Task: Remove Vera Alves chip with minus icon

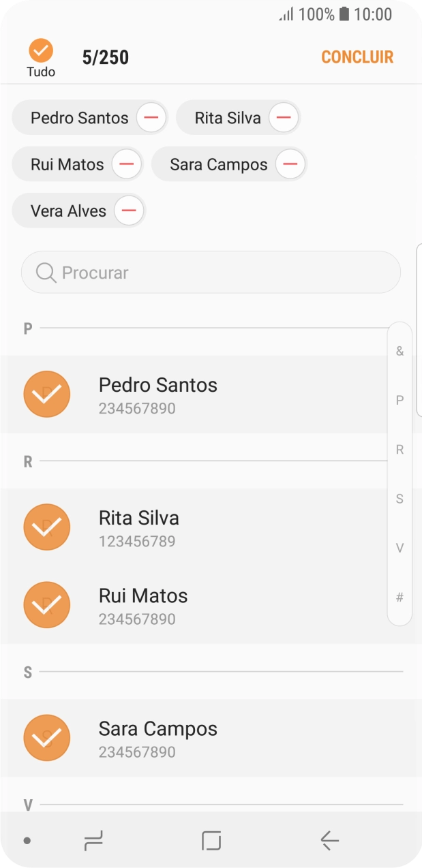Action: (x=129, y=211)
